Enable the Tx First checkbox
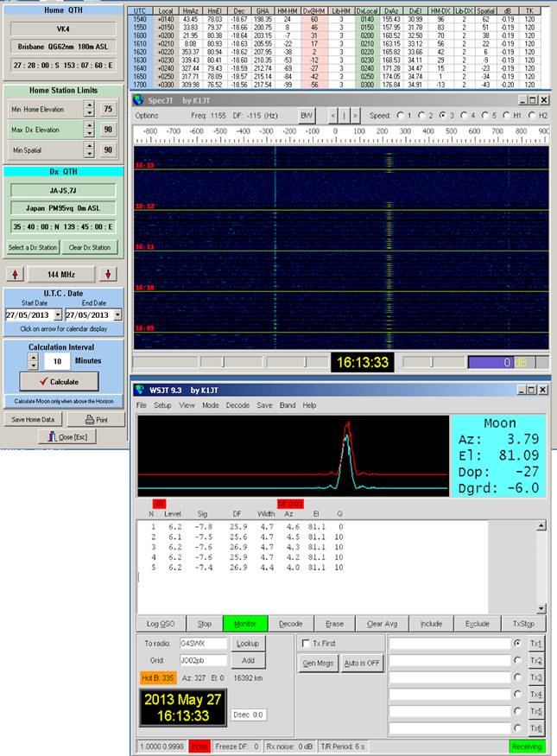Screen dimensions: 557x756 coord(305,643)
